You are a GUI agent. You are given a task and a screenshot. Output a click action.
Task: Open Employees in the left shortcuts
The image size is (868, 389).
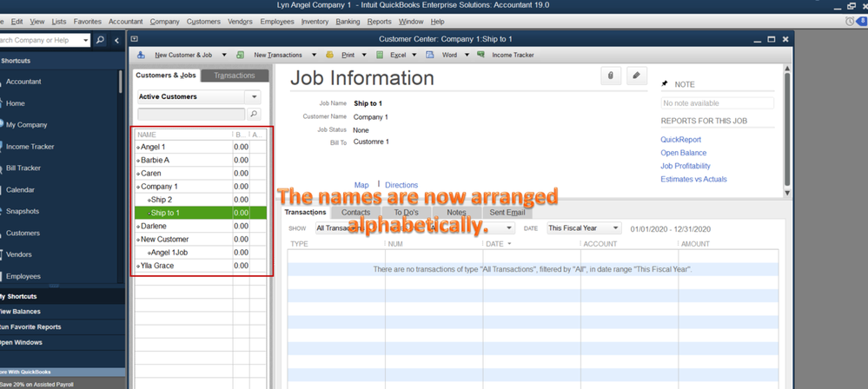23,276
